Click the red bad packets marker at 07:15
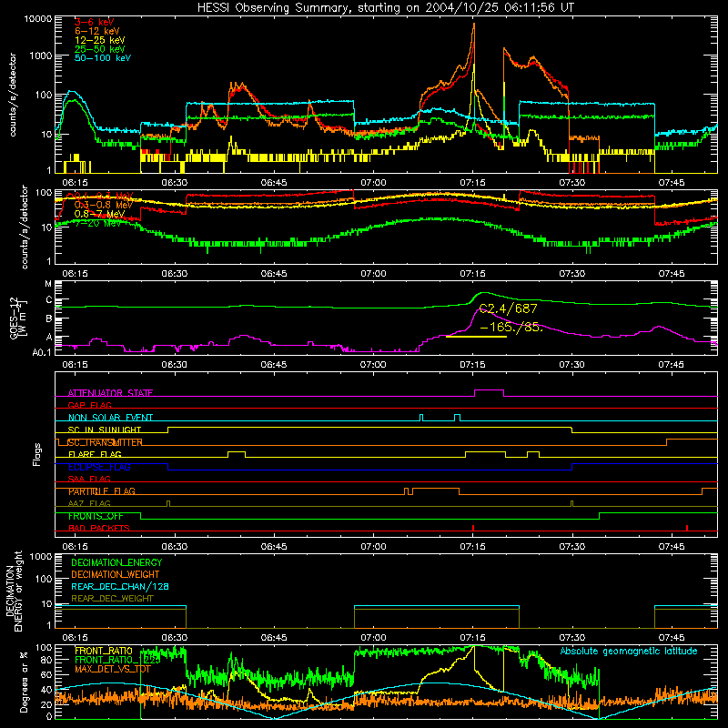This screenshot has height=728, width=728. pyautogui.click(x=472, y=528)
